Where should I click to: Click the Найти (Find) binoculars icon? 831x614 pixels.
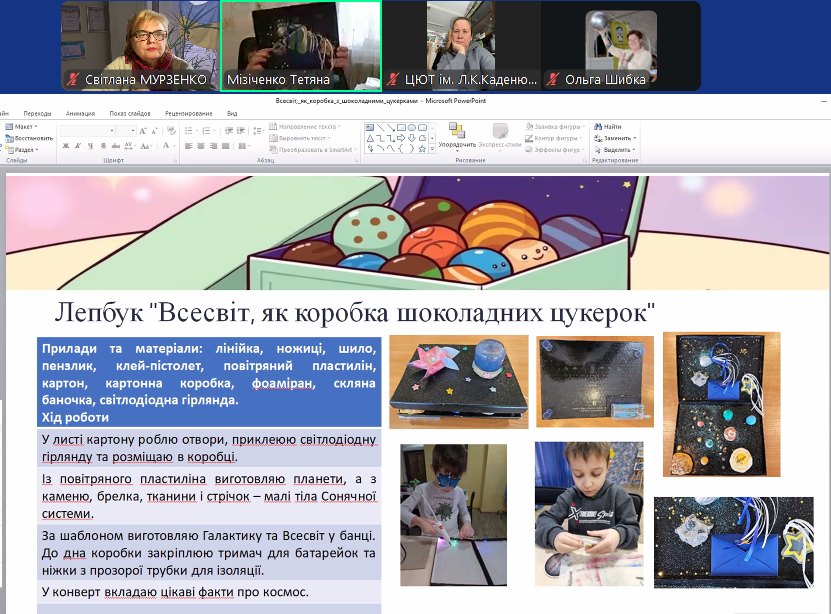(x=598, y=127)
